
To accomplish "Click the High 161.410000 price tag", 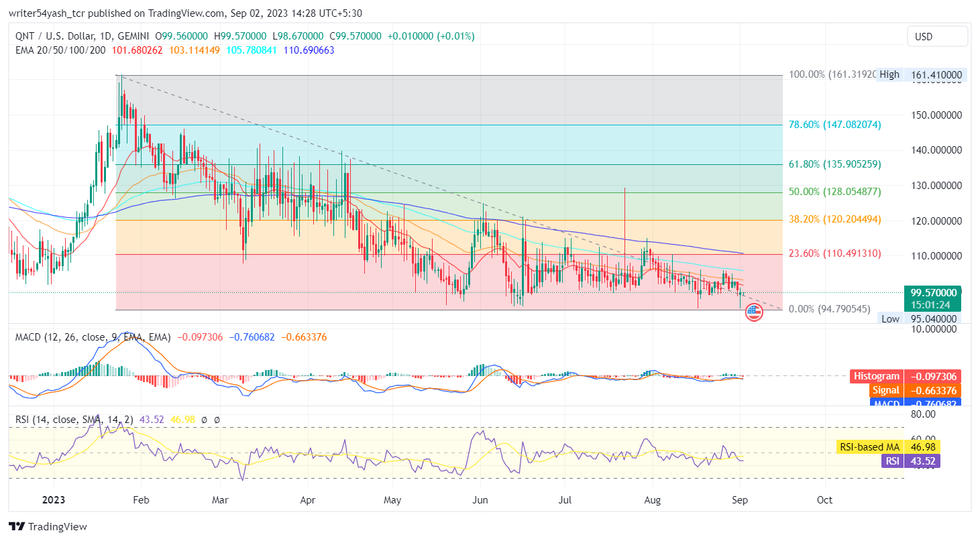I will (923, 75).
